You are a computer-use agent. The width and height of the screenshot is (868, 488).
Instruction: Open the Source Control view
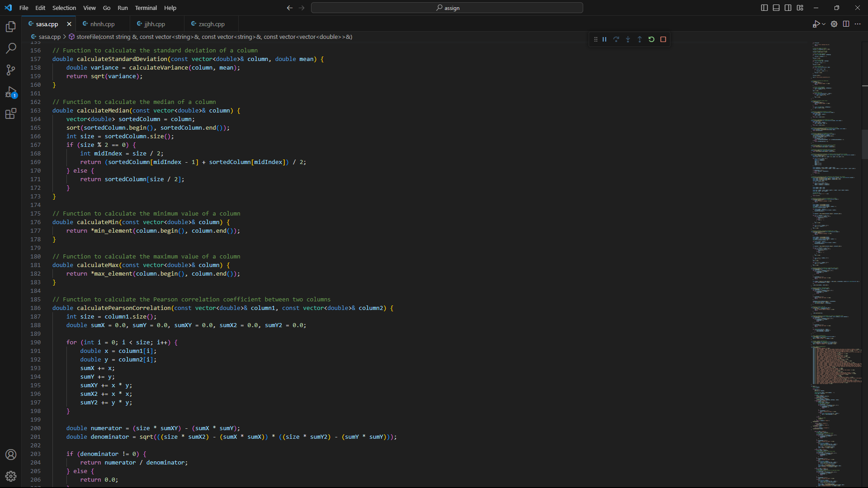click(x=11, y=70)
